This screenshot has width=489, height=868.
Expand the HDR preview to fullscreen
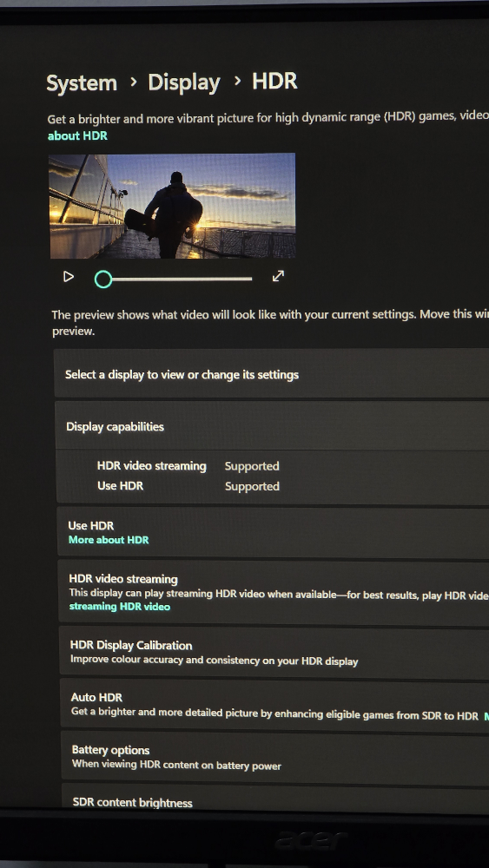click(x=278, y=276)
